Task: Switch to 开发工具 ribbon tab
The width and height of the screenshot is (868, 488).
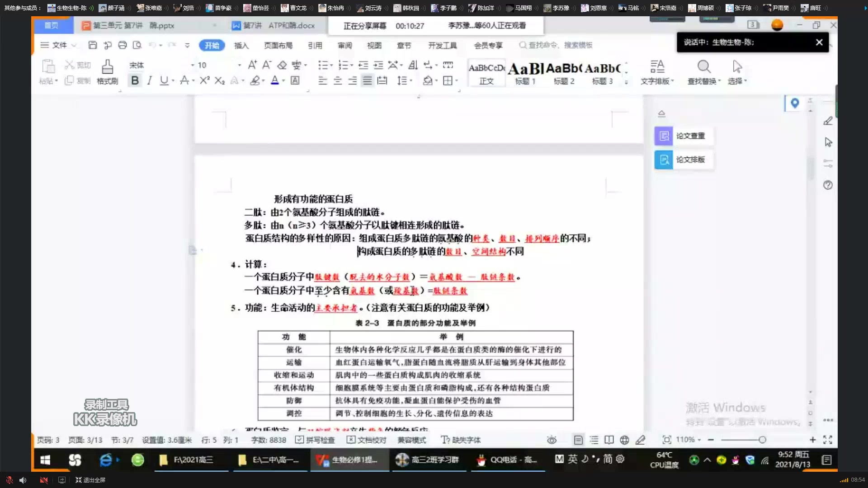Action: coord(443,45)
